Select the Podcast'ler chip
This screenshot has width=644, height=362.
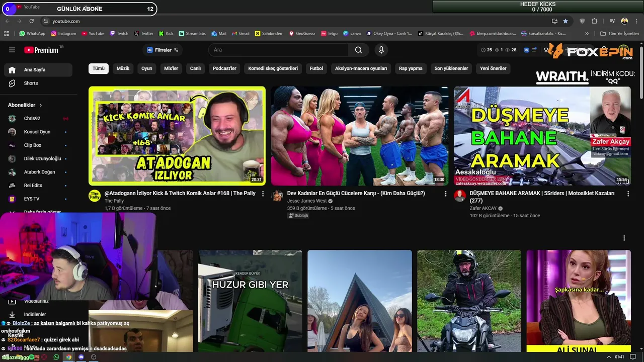click(224, 68)
